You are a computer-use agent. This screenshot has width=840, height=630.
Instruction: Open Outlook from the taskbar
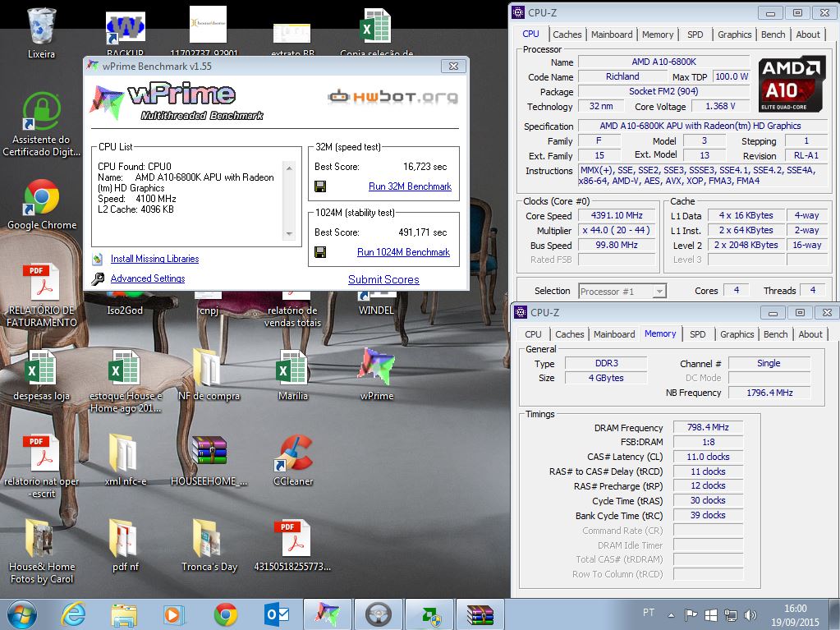277,614
